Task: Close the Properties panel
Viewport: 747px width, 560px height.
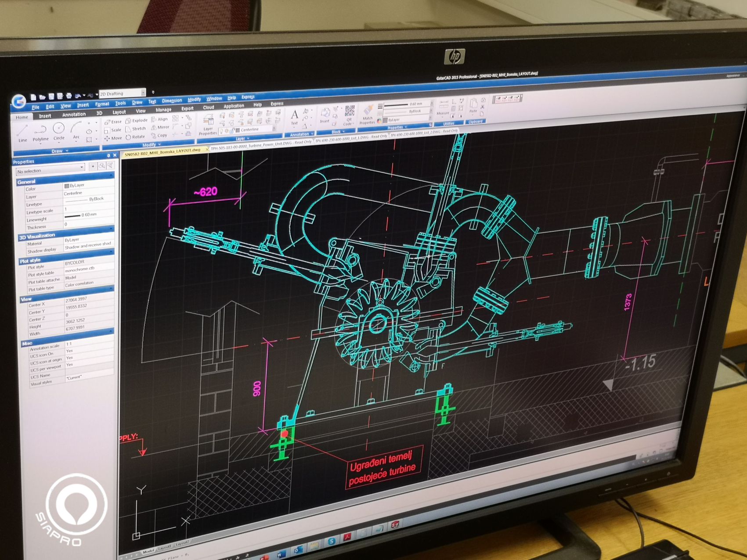Action: click(x=115, y=155)
